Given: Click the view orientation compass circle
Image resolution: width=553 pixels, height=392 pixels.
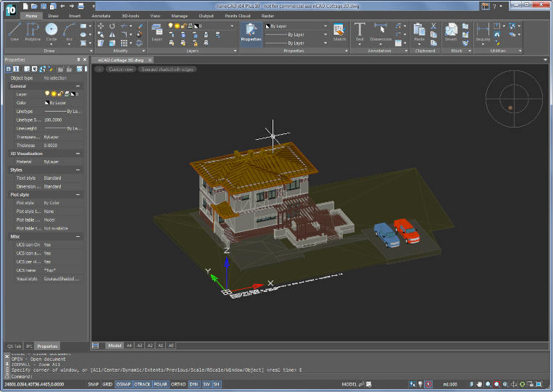Looking at the screenshot, I should point(514,99).
